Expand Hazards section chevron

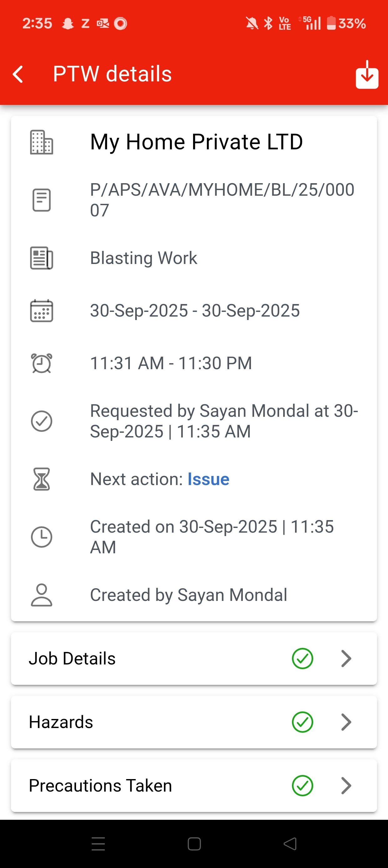point(346,722)
